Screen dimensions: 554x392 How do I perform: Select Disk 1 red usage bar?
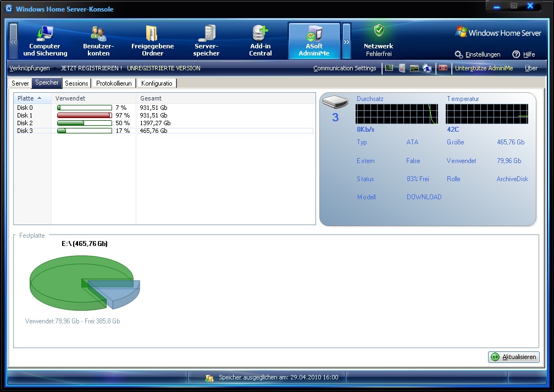(x=84, y=115)
